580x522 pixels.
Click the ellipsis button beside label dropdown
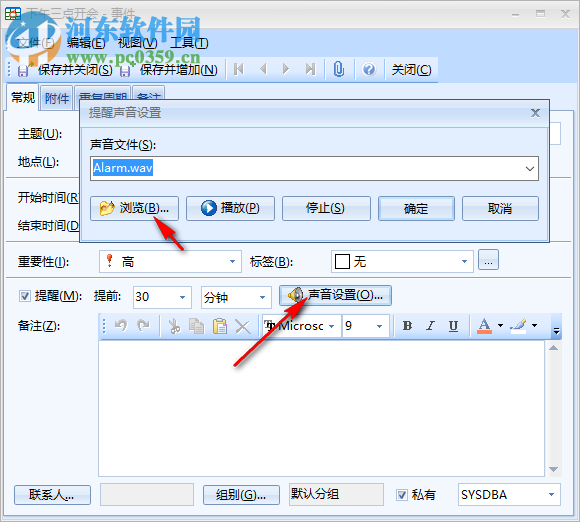click(488, 260)
